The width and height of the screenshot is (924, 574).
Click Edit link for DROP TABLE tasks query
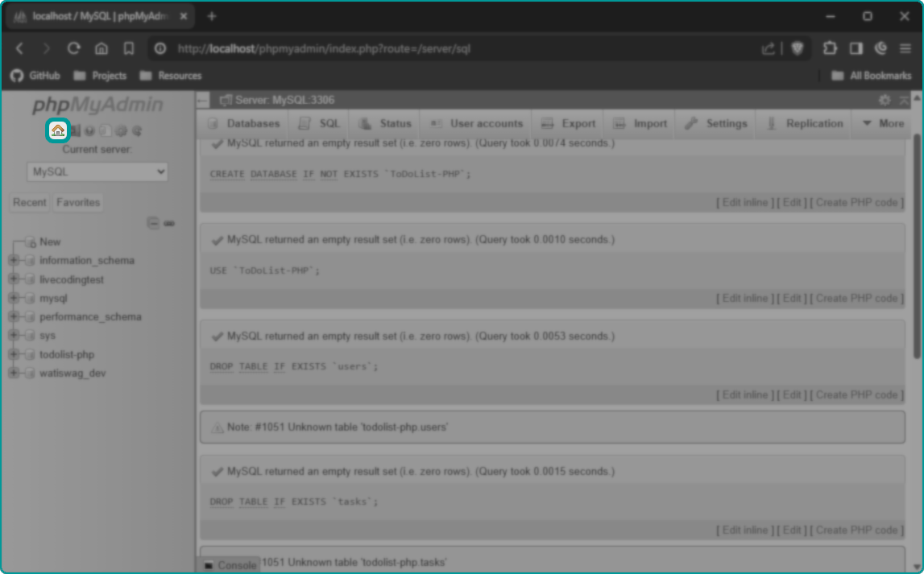coord(792,531)
